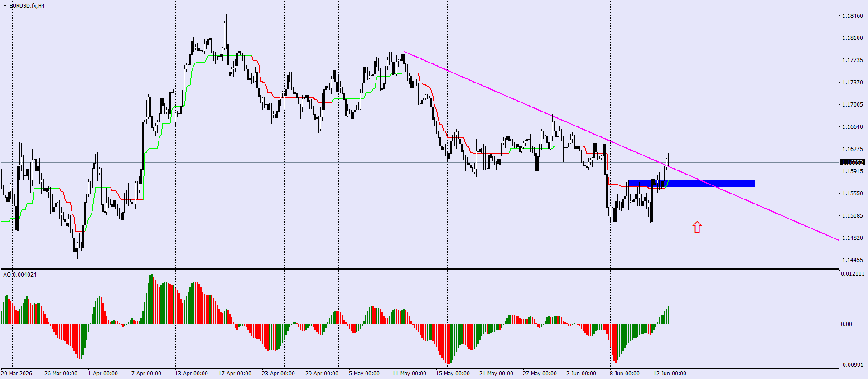Click the 11 May 00:00 time label
868x379 pixels.
point(409,374)
